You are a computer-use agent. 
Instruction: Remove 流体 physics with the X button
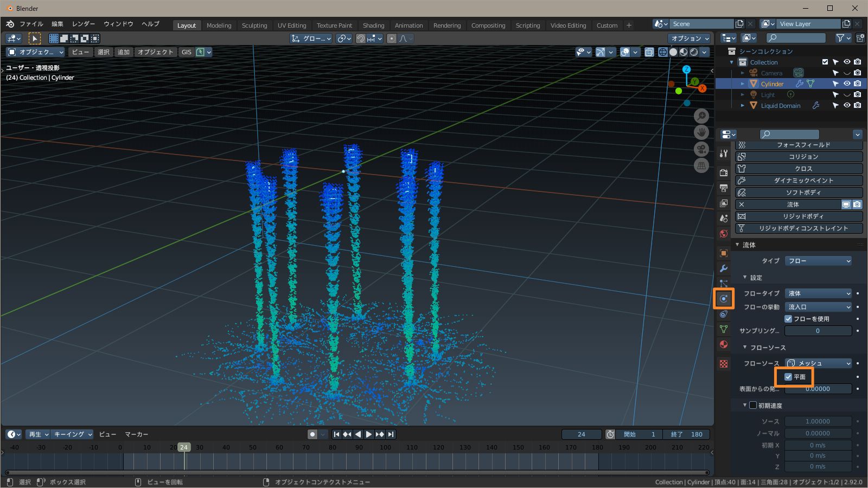tap(742, 204)
